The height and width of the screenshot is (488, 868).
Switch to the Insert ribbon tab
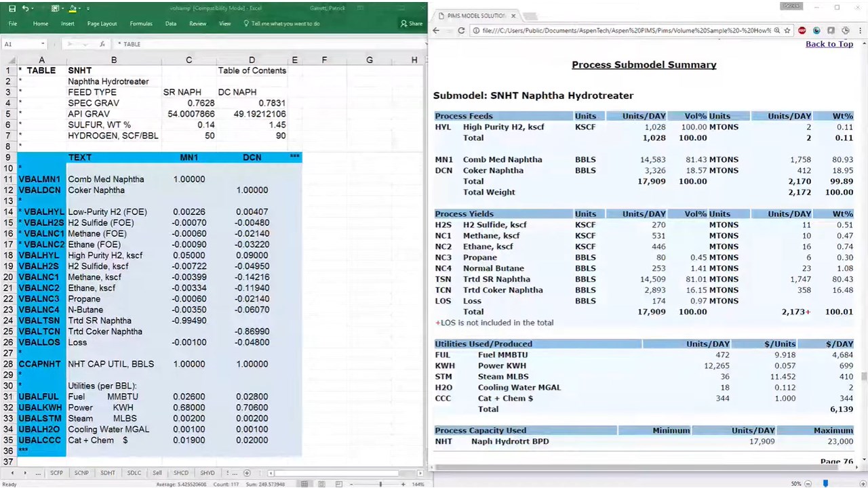pyautogui.click(x=68, y=24)
